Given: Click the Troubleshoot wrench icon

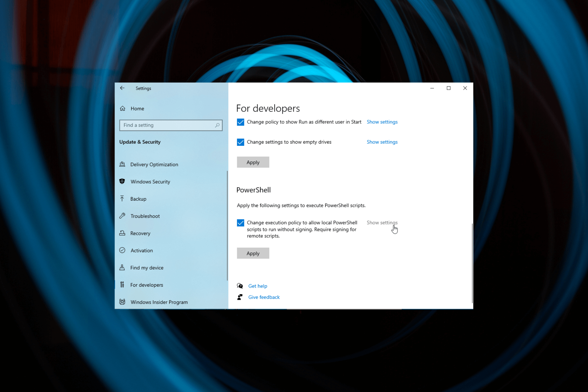Looking at the screenshot, I should tap(123, 215).
